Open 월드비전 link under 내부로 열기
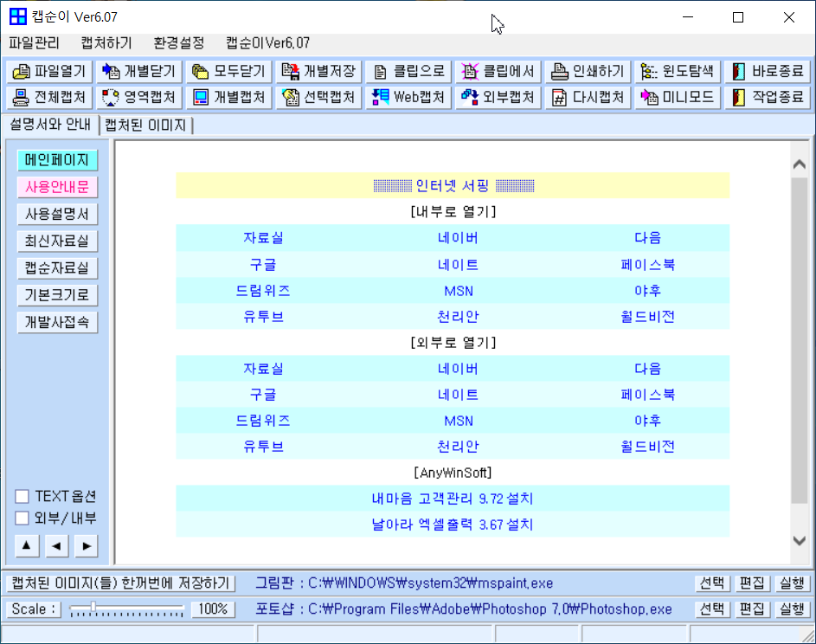Screen dimensions: 816x644 [x=648, y=317]
